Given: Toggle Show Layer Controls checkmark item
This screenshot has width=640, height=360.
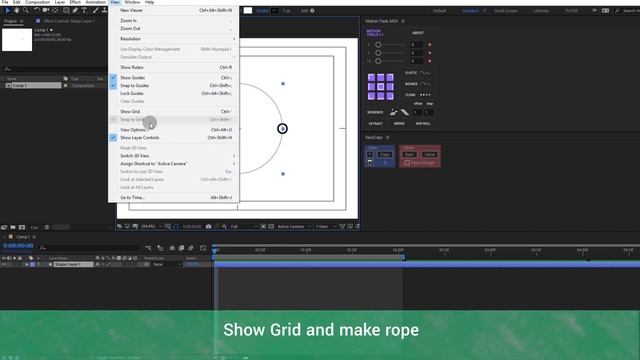Looking at the screenshot, I should 172,138.
